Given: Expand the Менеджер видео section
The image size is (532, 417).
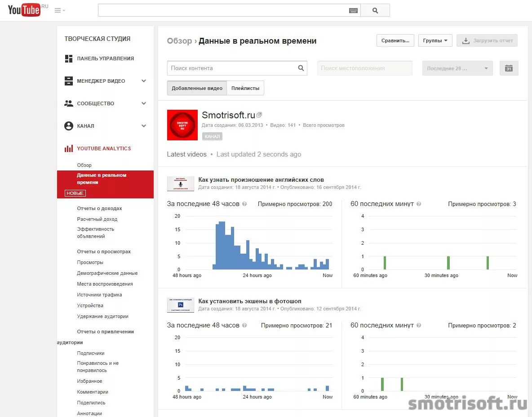Looking at the screenshot, I should click(x=144, y=81).
